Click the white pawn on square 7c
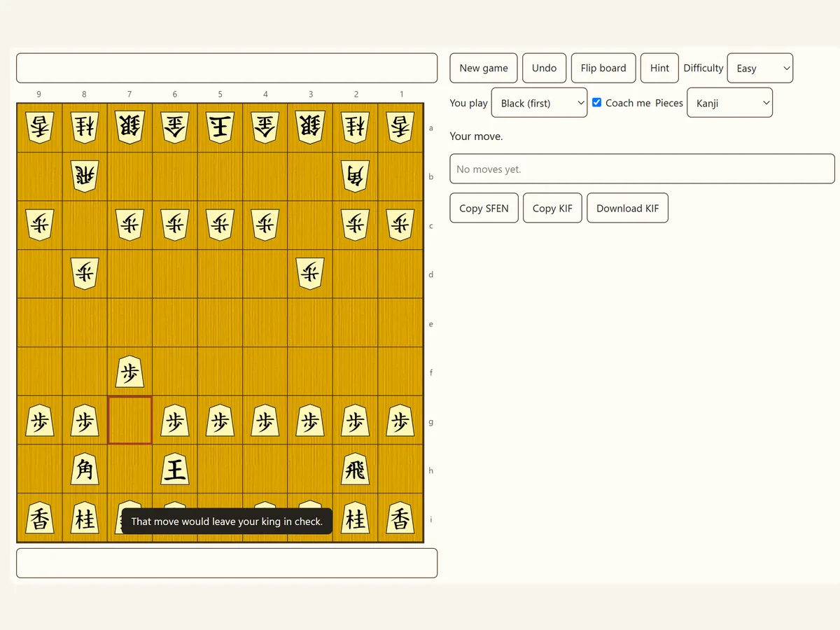Image resolution: width=840 pixels, height=630 pixels. point(129,225)
